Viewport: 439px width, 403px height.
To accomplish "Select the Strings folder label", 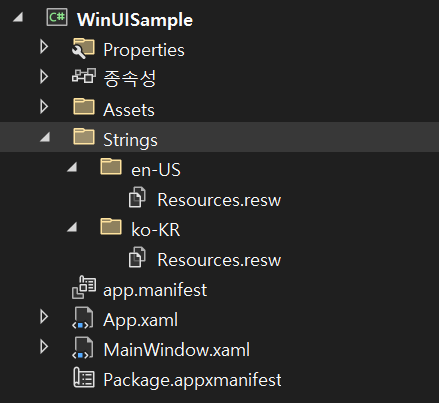I will point(130,140).
